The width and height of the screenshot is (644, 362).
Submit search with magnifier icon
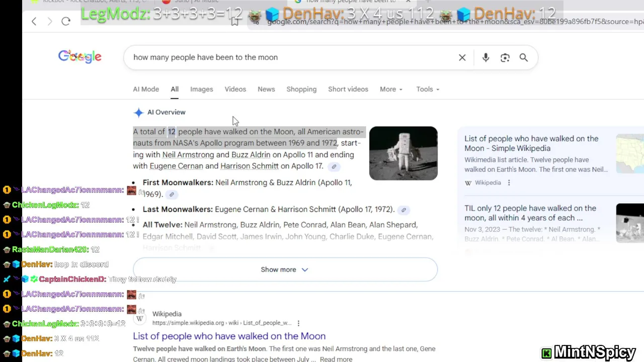point(524,57)
